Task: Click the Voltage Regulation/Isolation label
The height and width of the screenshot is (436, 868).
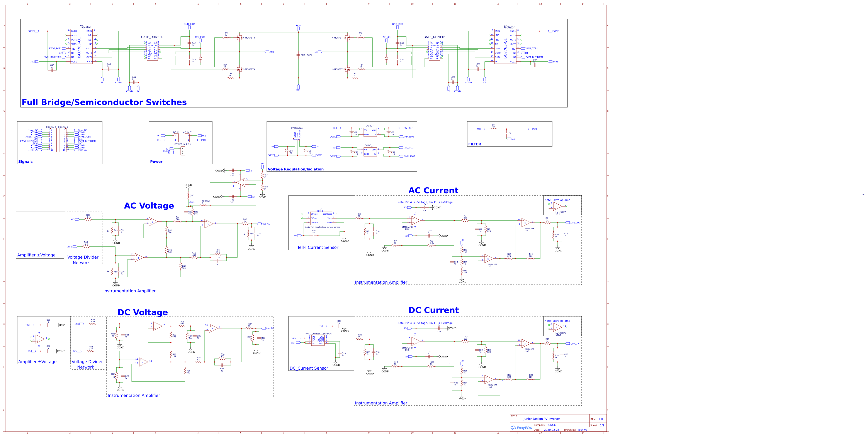Action: coord(296,169)
